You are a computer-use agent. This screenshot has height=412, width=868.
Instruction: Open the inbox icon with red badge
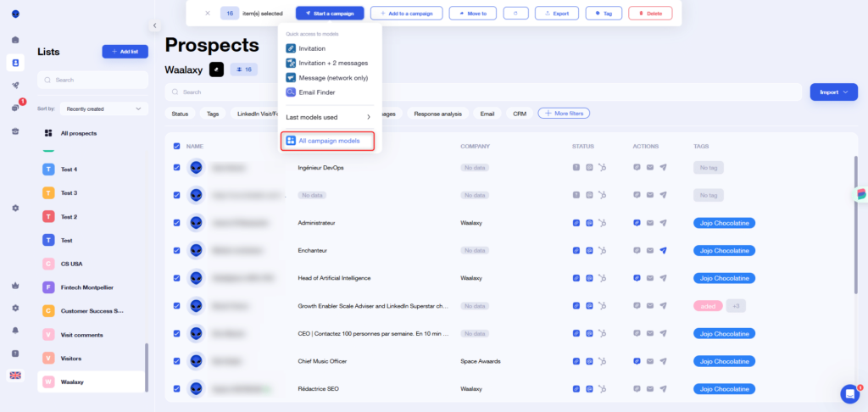click(x=15, y=108)
